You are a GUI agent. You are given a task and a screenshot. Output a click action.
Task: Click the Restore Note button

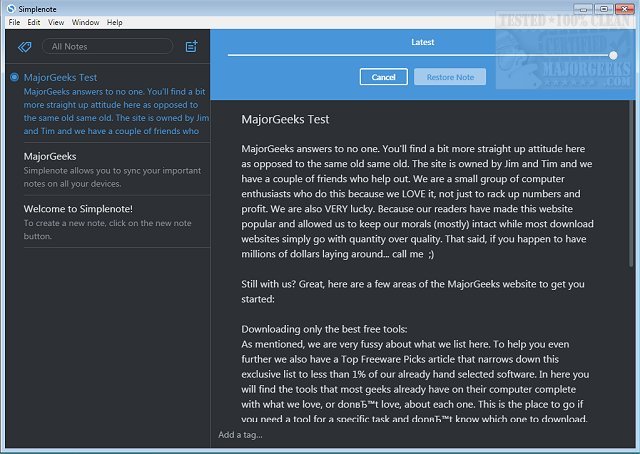tap(450, 77)
